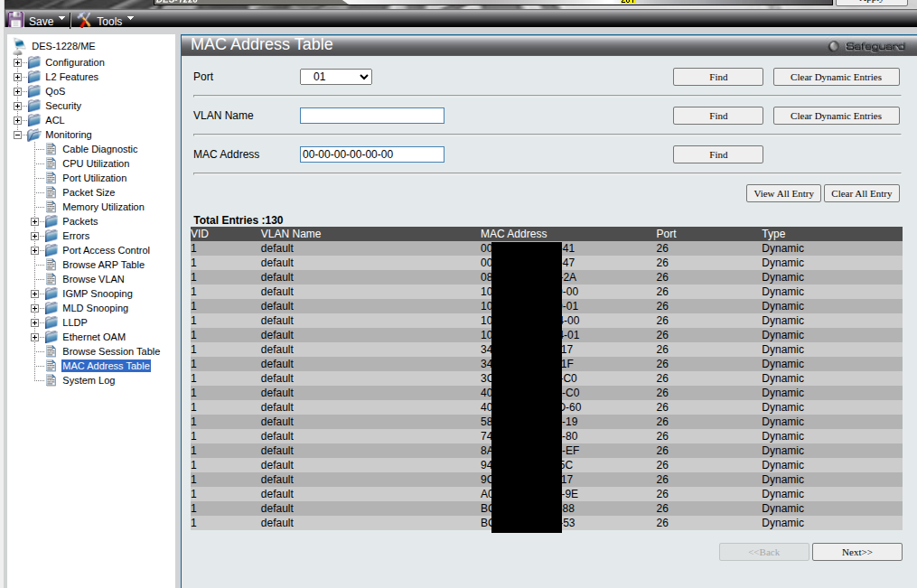Click the Cable Diagnostic page icon
Viewport: 917px width, 588px height.
pos(51,149)
